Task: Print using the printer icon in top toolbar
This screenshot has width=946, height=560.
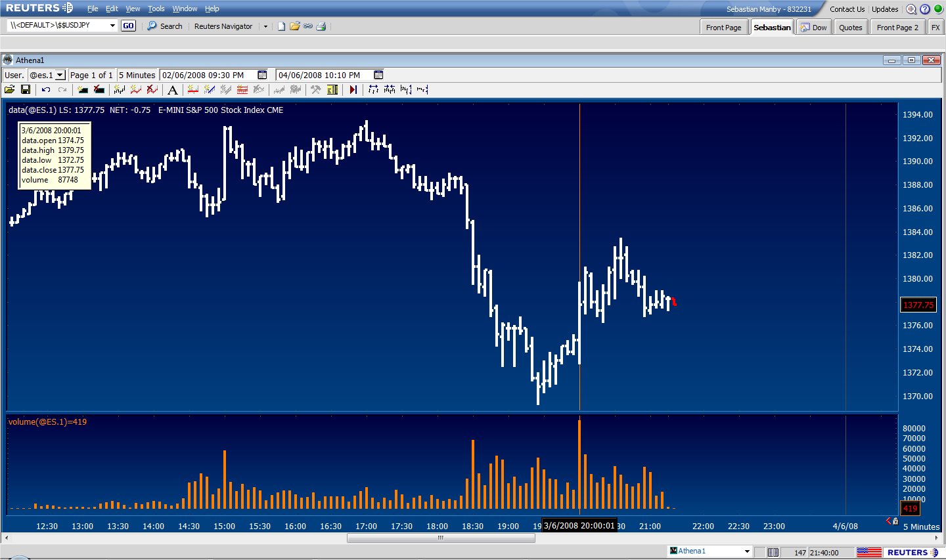Action: coord(321,26)
